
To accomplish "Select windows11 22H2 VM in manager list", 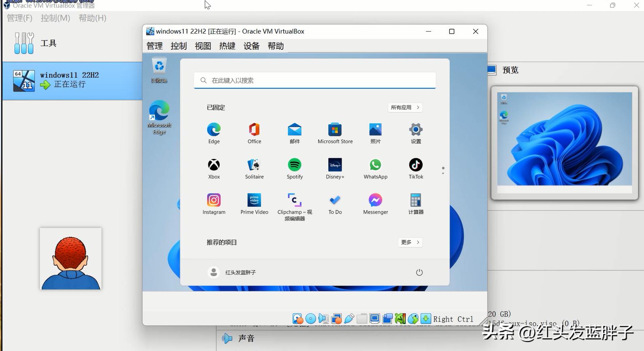I will (x=72, y=80).
